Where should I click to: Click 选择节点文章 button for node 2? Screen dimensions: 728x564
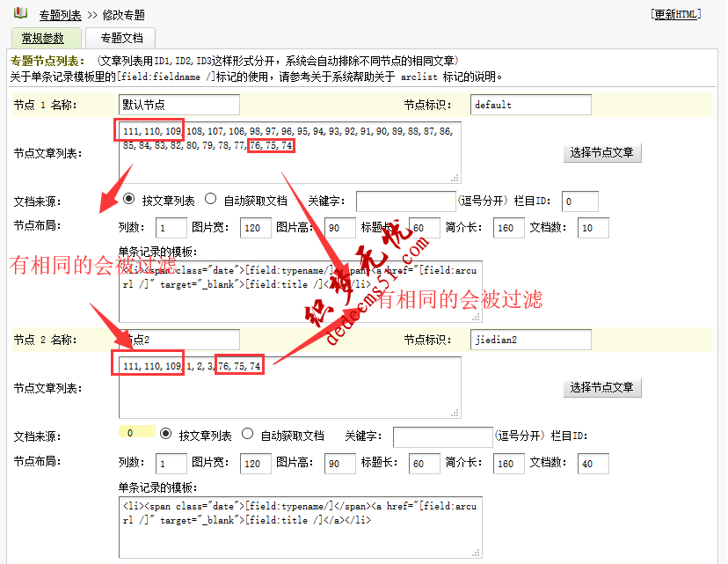click(x=602, y=388)
